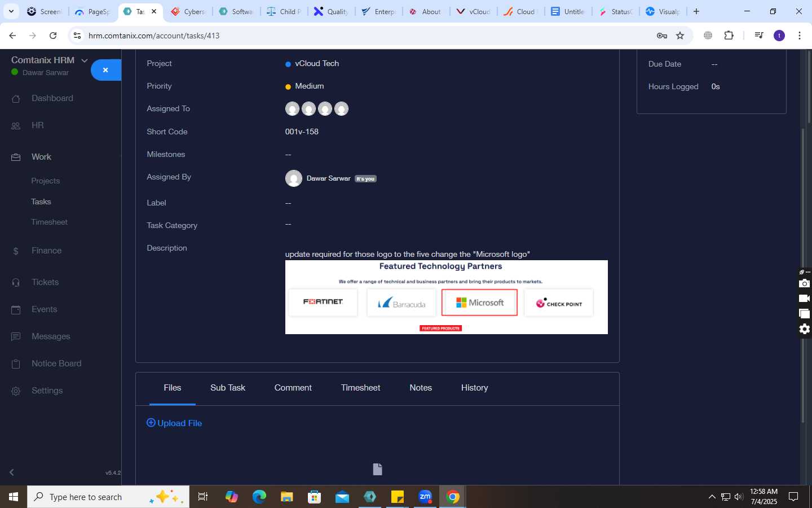This screenshot has height=508, width=812.
Task: Open the Settings gear in sidebar
Action: (x=16, y=391)
